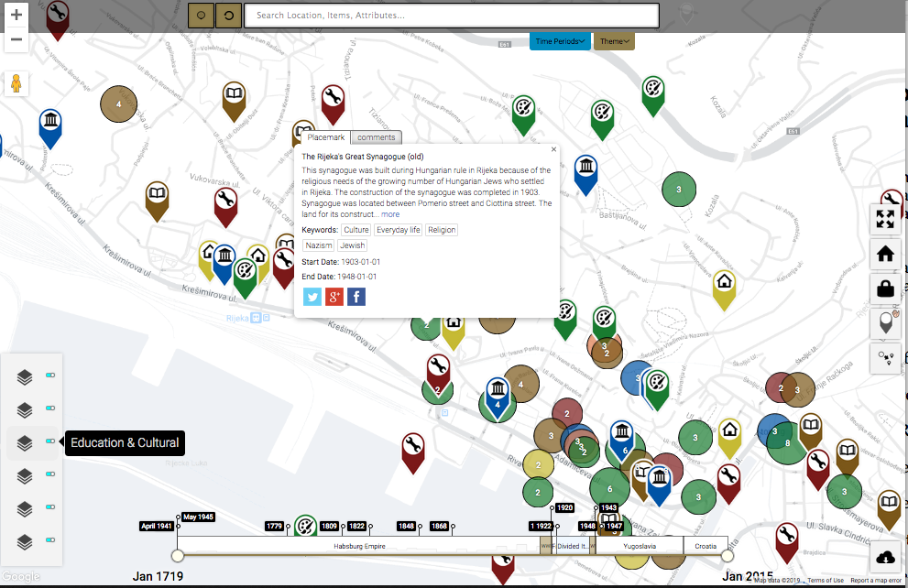The image size is (908, 588).
Task: Open the fullscreen expand icon
Action: tap(885, 219)
